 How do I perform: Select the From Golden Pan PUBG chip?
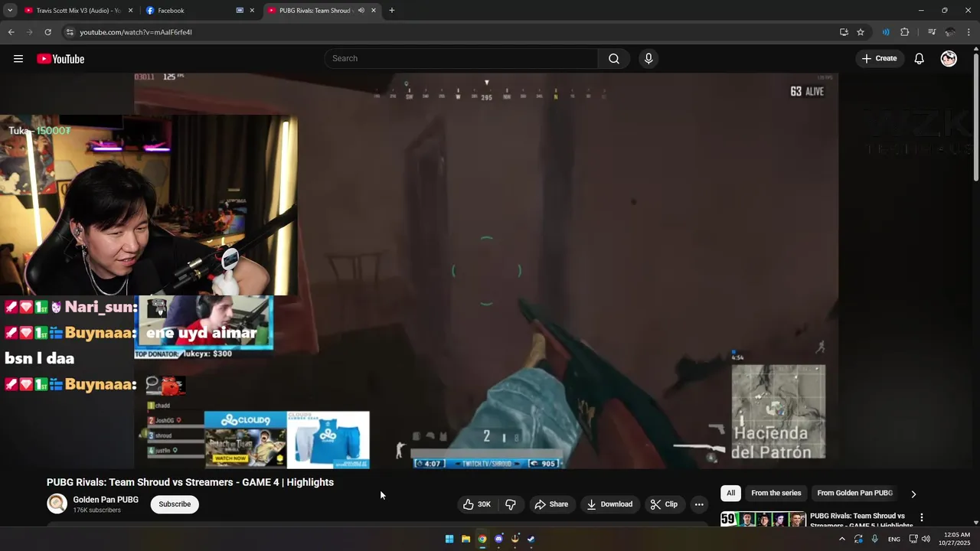point(855,494)
